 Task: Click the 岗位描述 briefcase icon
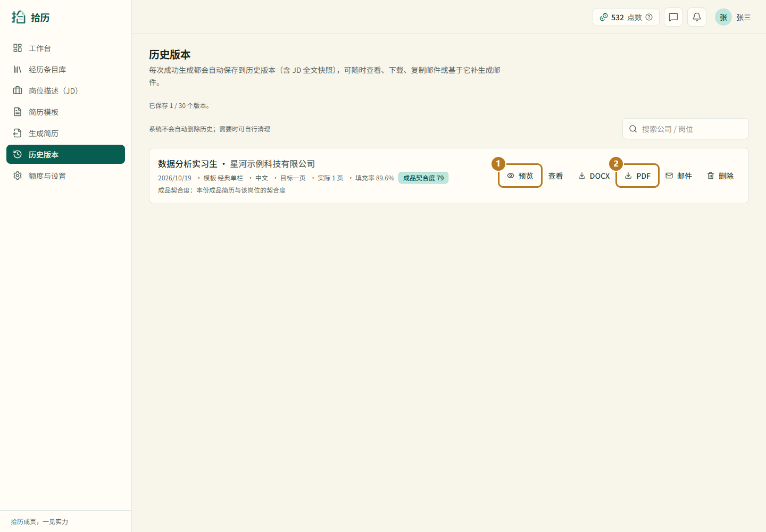pyautogui.click(x=18, y=90)
